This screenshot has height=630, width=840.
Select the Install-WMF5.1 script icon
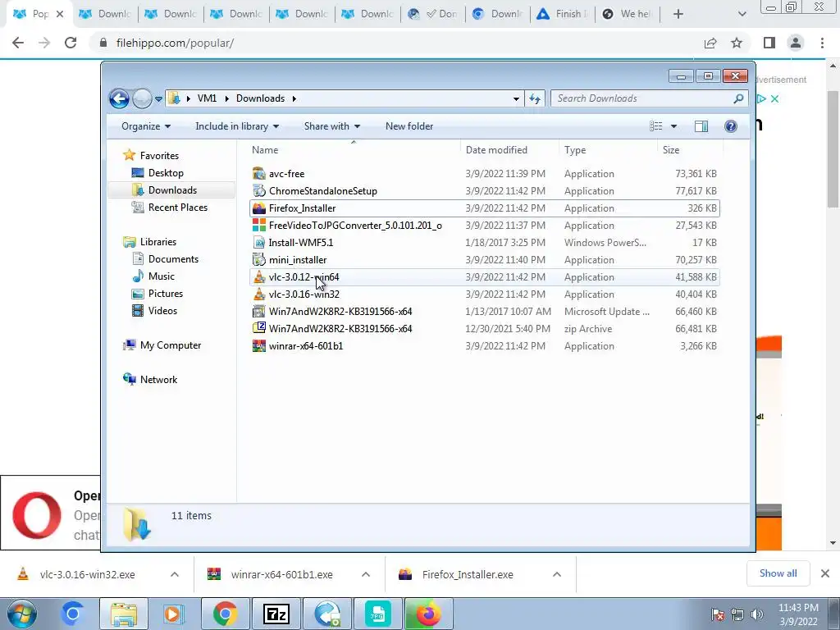coord(258,243)
